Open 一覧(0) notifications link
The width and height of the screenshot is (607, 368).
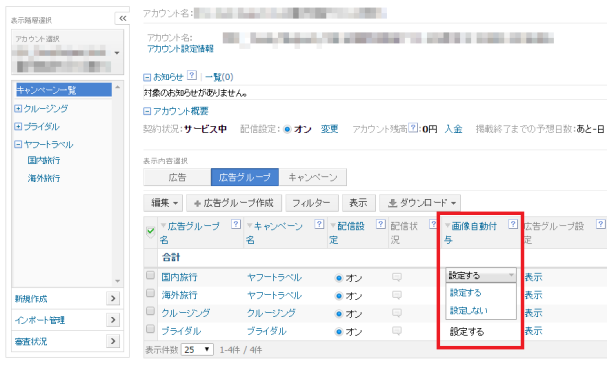219,77
